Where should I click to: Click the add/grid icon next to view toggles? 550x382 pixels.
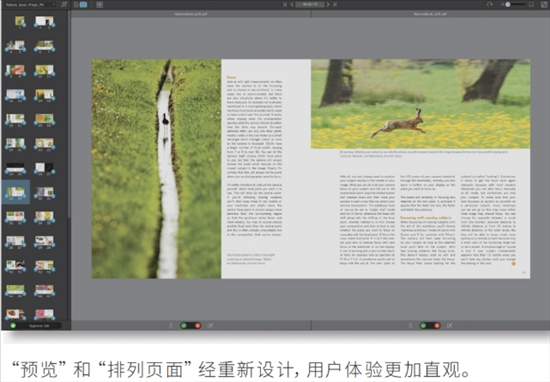(100, 5)
